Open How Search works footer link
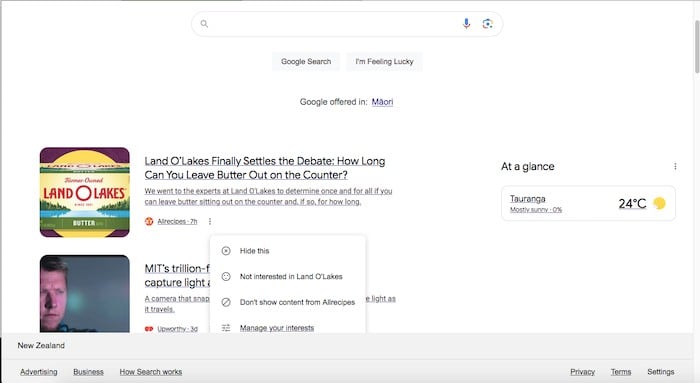 tap(151, 372)
